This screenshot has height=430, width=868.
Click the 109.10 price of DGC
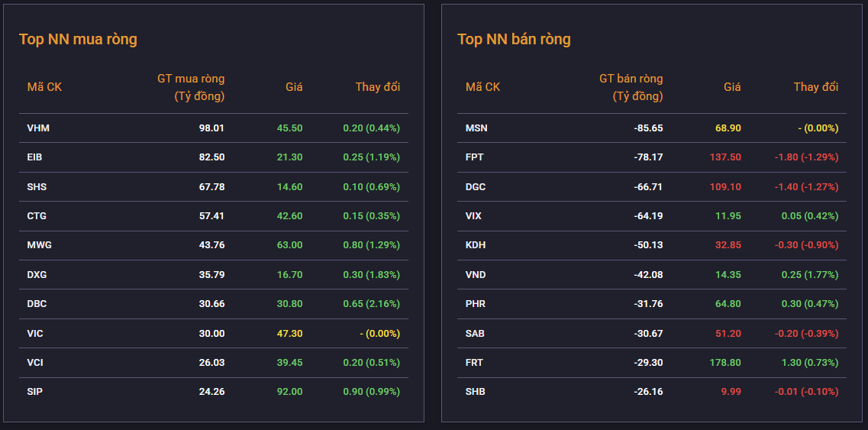[726, 186]
